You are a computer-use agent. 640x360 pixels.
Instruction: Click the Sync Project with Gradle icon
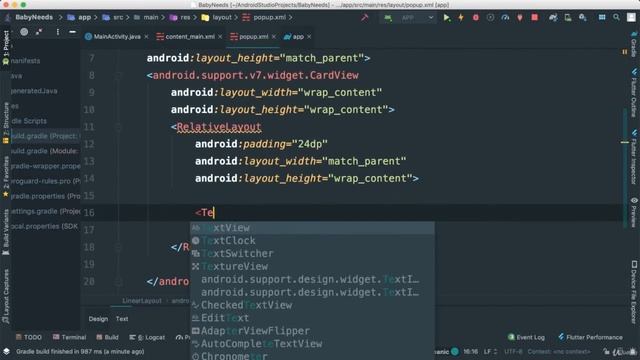tap(553, 18)
